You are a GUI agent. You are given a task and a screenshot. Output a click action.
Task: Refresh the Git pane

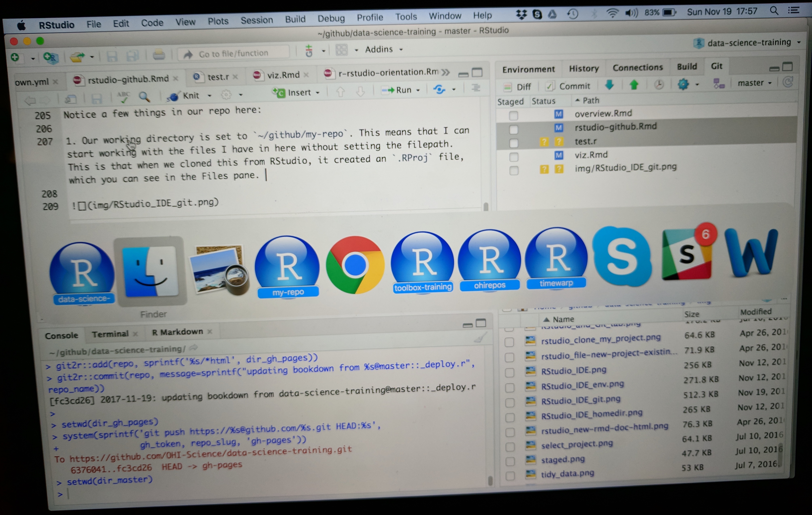pyautogui.click(x=788, y=82)
